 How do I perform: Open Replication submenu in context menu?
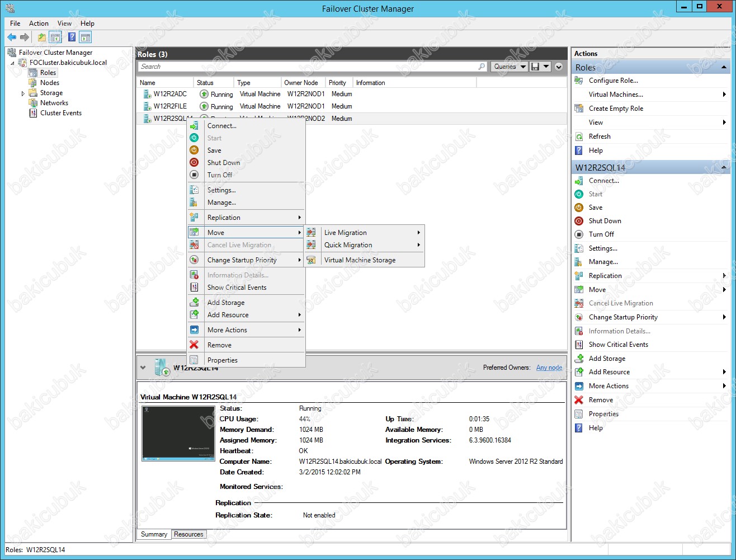[246, 218]
